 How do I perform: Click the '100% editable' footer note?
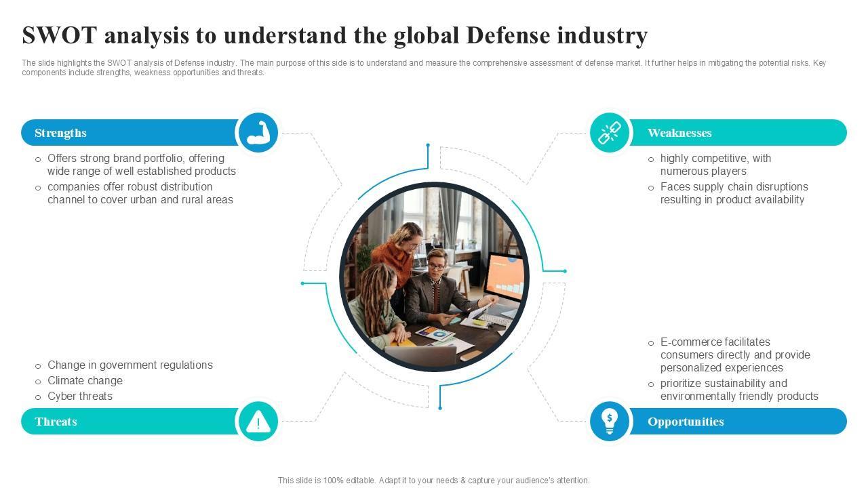click(434, 480)
